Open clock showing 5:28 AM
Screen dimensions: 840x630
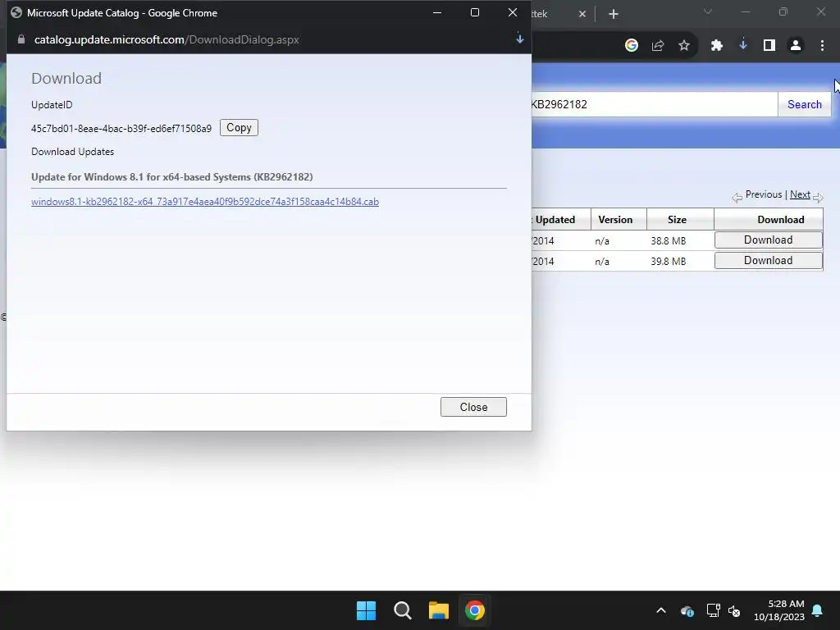click(779, 610)
